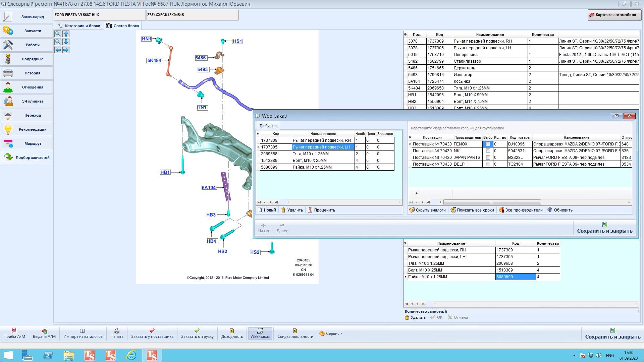Open File Explorer from the taskbar
This screenshot has width=644, height=362.
69,355
